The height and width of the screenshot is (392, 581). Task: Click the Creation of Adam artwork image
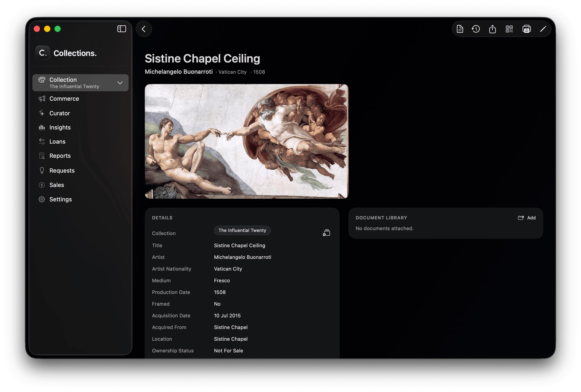(246, 141)
